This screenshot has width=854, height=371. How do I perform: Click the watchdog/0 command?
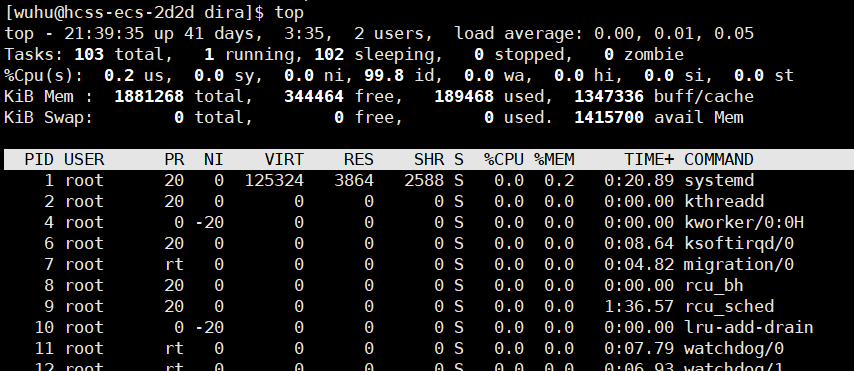pos(734,348)
